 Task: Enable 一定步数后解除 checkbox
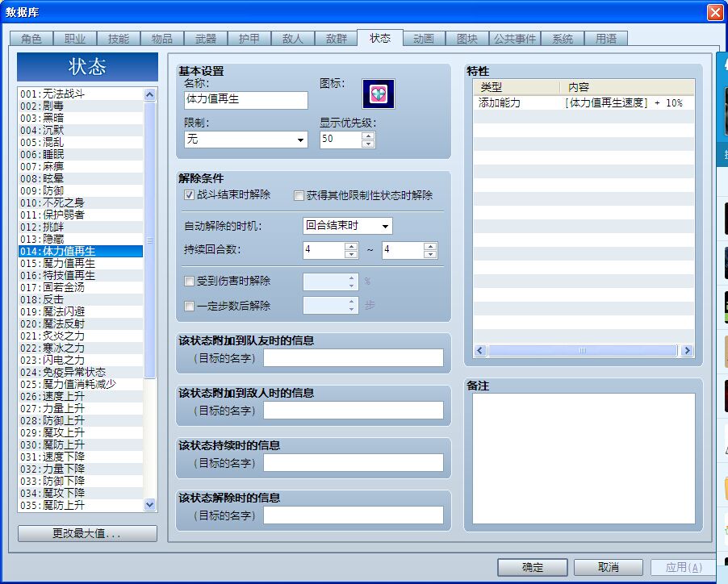pos(189,307)
